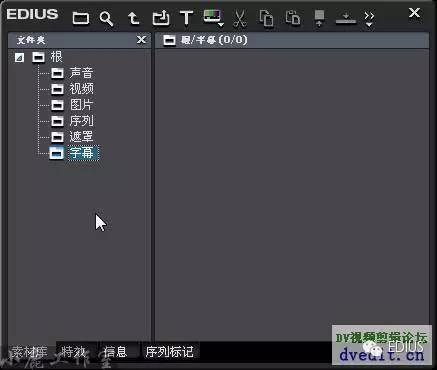
Task: Click the Add Clip import icon
Action: (161, 18)
